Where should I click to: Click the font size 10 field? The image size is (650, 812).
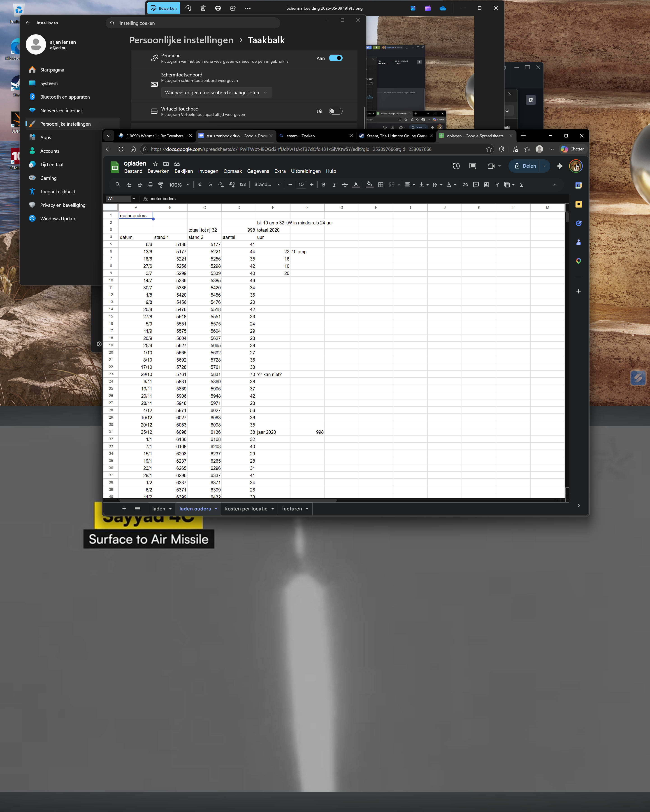click(301, 185)
